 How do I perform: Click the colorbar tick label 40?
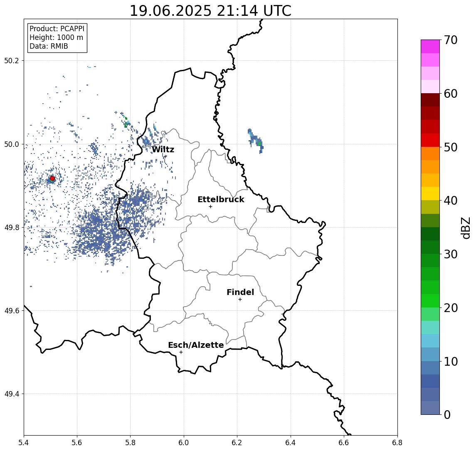coord(451,201)
